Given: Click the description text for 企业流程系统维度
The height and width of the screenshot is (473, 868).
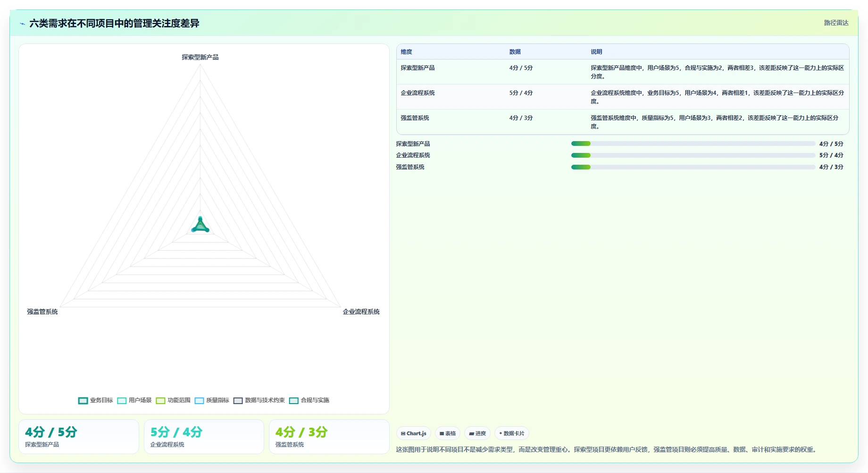Looking at the screenshot, I should pos(717,97).
